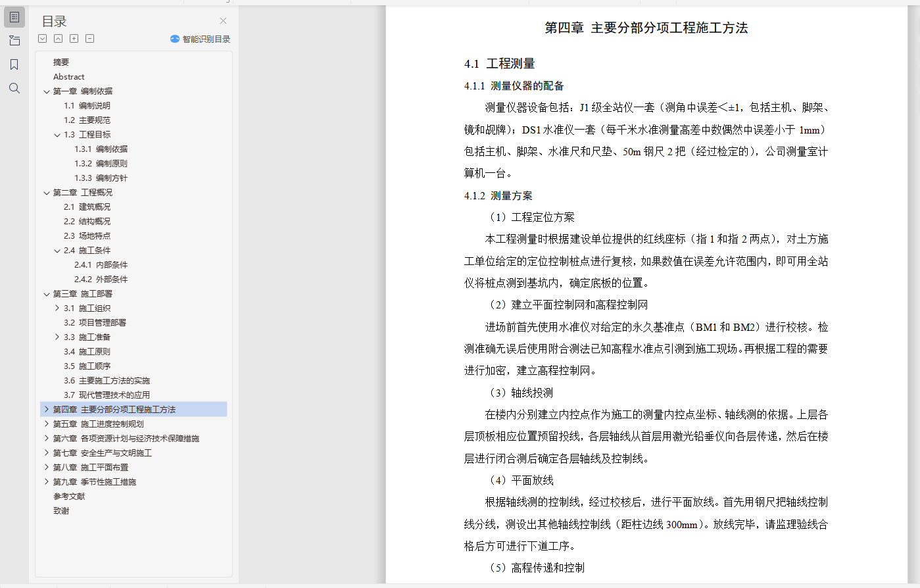The width and height of the screenshot is (920, 588).
Task: Select 3.1 施工组织 outline entry
Action: pyautogui.click(x=87, y=308)
